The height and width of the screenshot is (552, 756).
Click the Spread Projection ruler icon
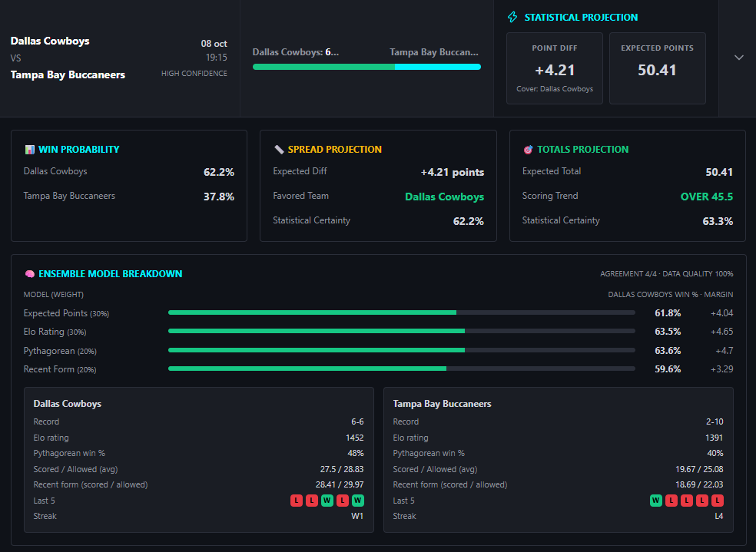tap(279, 150)
